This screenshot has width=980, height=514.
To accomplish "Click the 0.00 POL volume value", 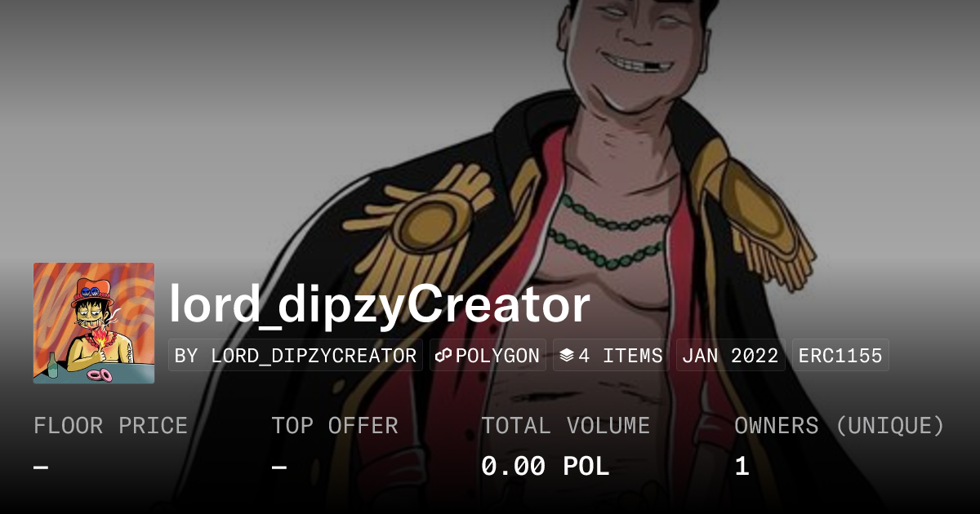I will pos(546,467).
